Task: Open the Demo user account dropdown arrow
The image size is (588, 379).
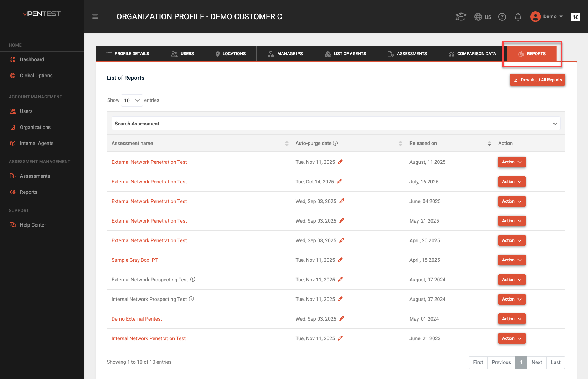Action: click(x=561, y=17)
